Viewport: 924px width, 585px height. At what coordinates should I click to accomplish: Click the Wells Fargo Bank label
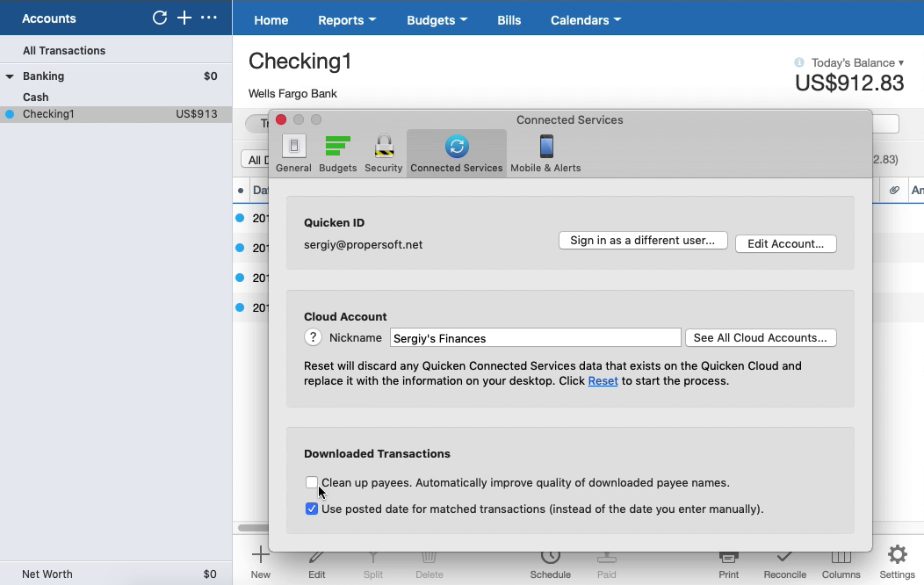(x=292, y=94)
